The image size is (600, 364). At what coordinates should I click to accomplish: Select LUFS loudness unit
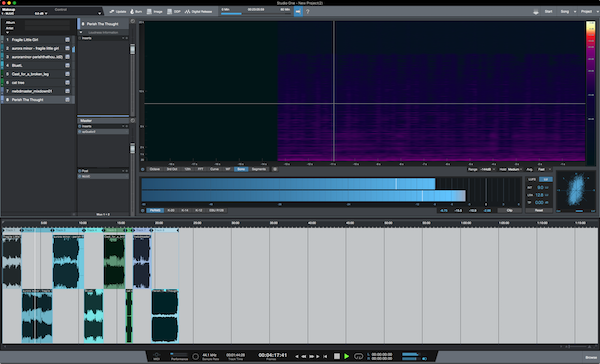point(532,179)
